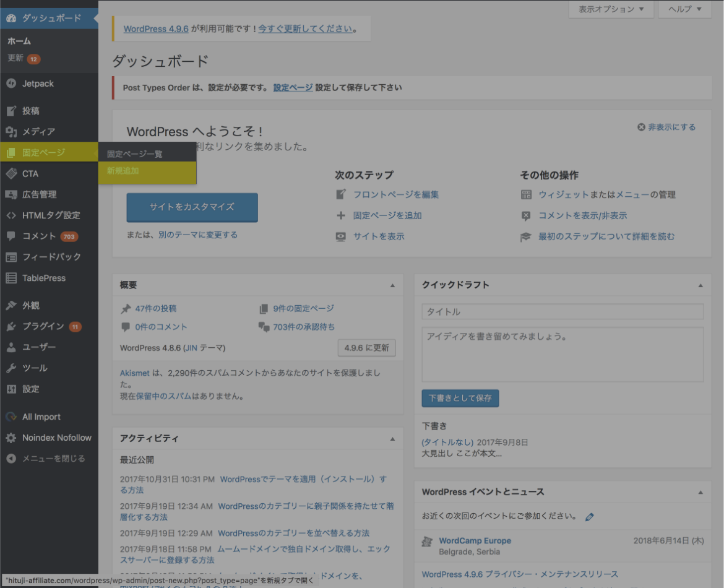Click the edit-location pencil icon

tap(590, 517)
